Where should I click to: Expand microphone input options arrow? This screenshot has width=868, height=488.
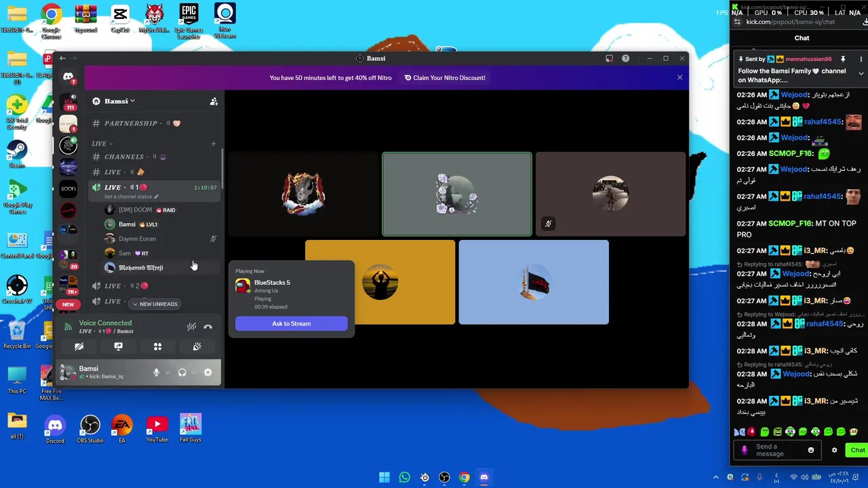click(x=167, y=372)
